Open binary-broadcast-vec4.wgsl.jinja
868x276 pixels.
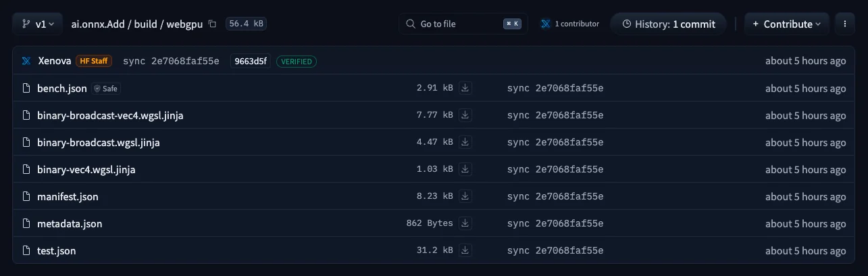pos(111,116)
